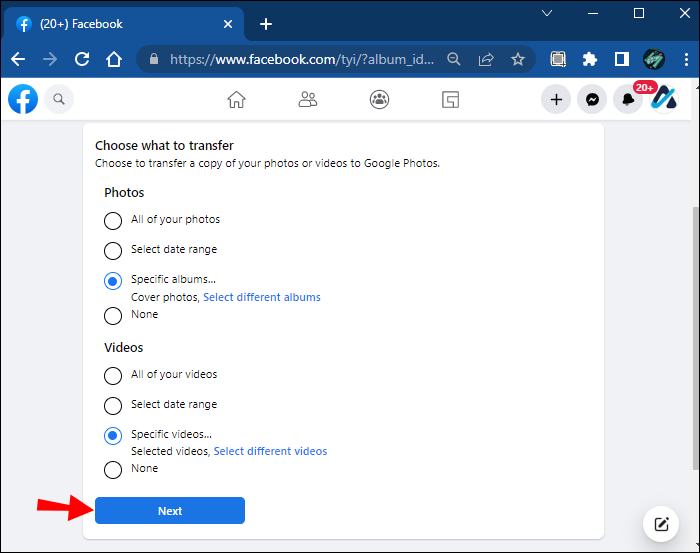This screenshot has width=700, height=553.
Task: Click the Create plus button
Action: click(x=556, y=99)
